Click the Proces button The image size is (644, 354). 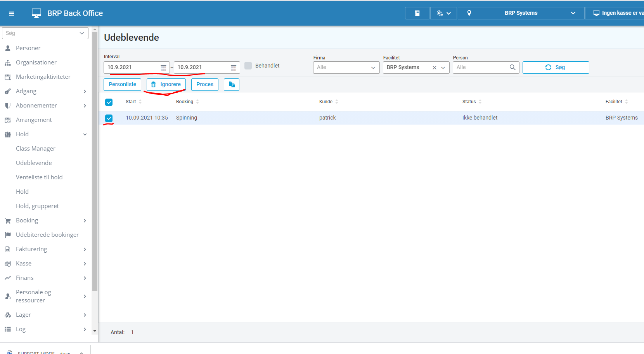click(205, 85)
